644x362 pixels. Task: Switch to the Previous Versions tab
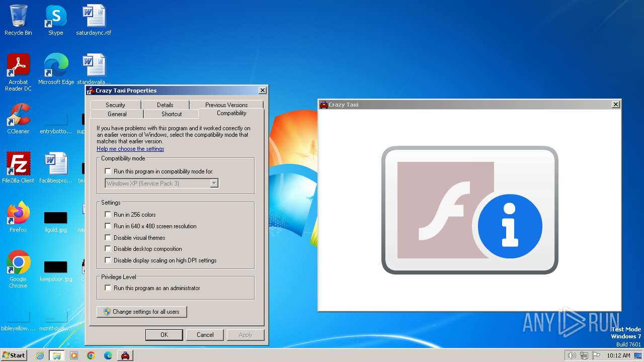pyautogui.click(x=226, y=105)
